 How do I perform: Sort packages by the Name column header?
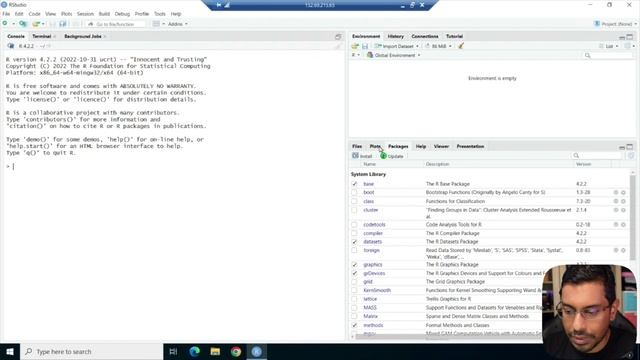[369, 164]
